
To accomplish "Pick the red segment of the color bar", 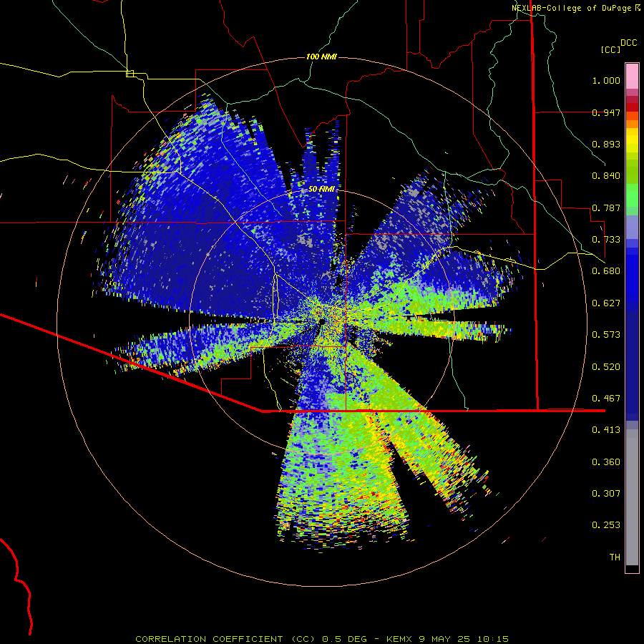I will [632, 107].
